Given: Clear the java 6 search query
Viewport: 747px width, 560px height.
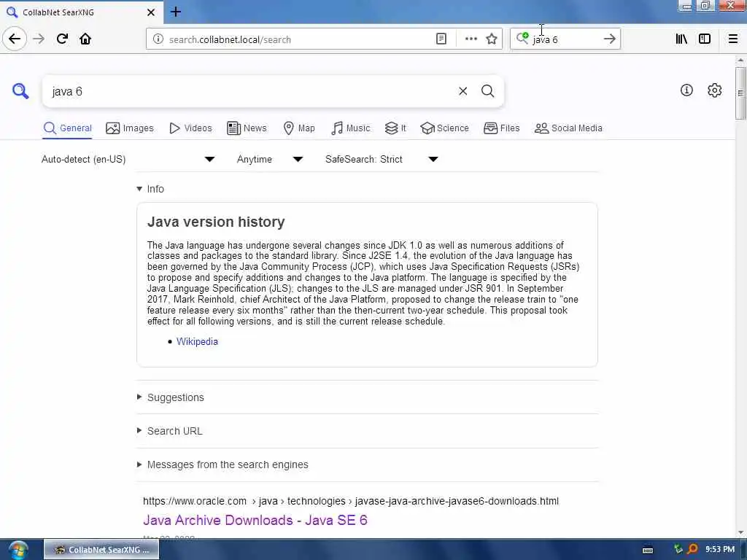Looking at the screenshot, I should 462,91.
